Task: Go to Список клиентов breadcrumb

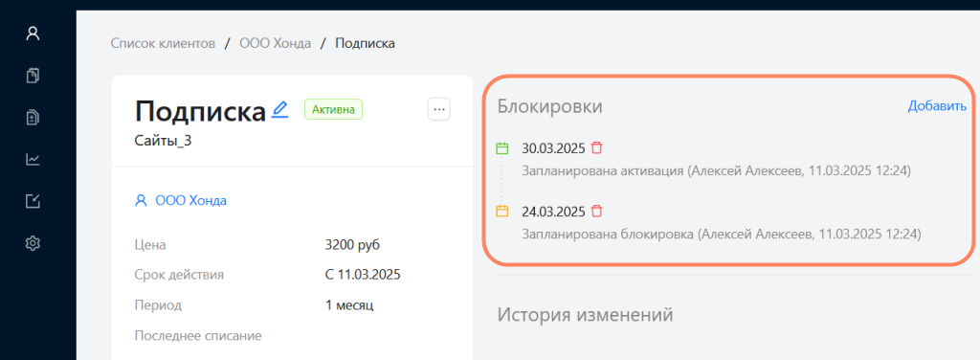Action: 163,44
